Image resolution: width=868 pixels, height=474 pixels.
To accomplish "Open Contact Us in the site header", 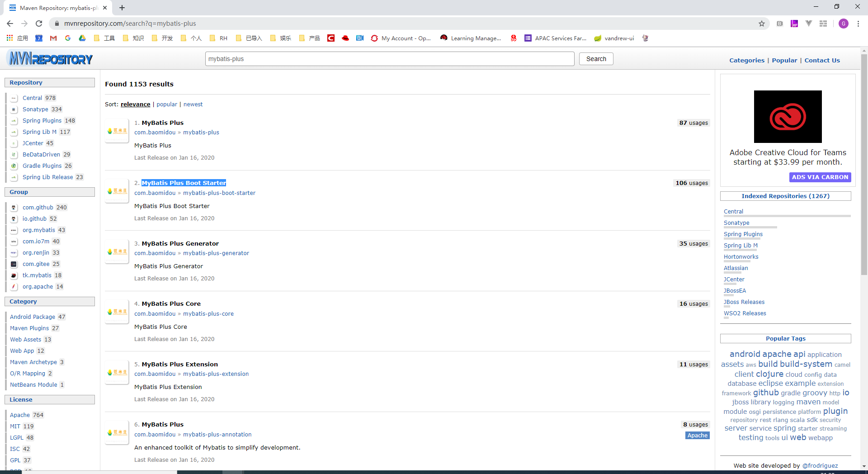I will point(822,60).
